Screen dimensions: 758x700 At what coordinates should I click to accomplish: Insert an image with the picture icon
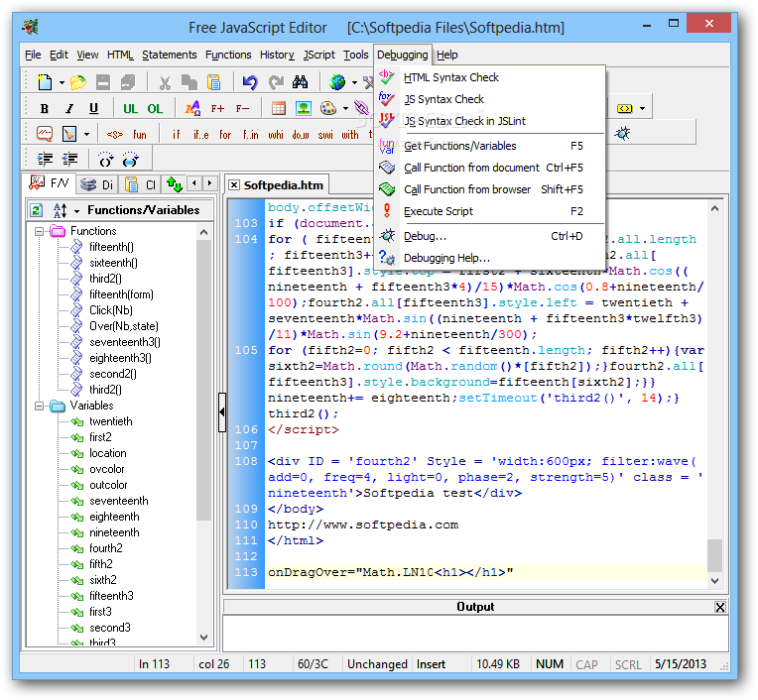(304, 108)
